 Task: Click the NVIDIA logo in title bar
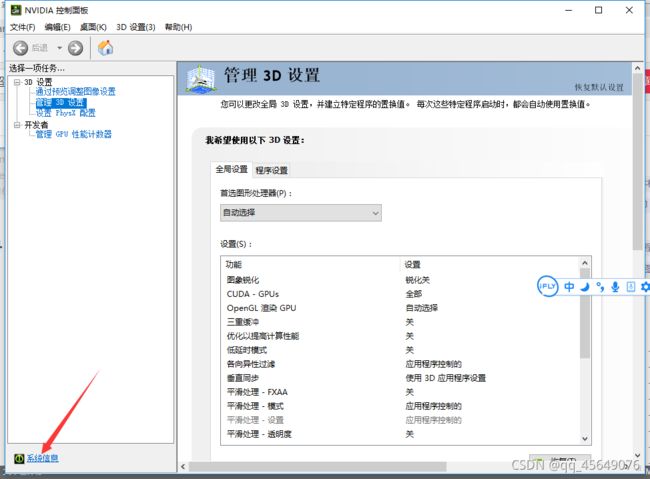point(16,10)
